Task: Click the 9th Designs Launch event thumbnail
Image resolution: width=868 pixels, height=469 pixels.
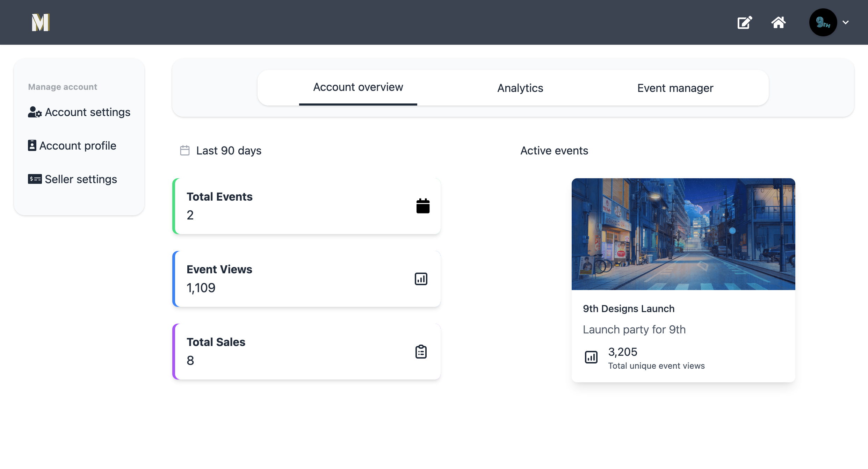Action: click(683, 234)
